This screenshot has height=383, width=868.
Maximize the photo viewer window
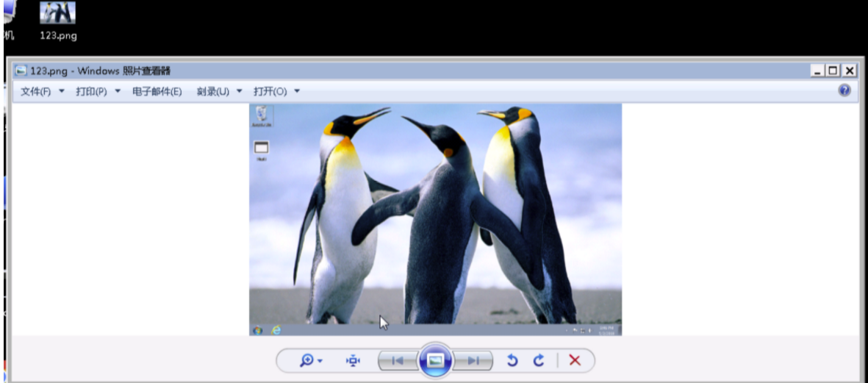tap(833, 71)
